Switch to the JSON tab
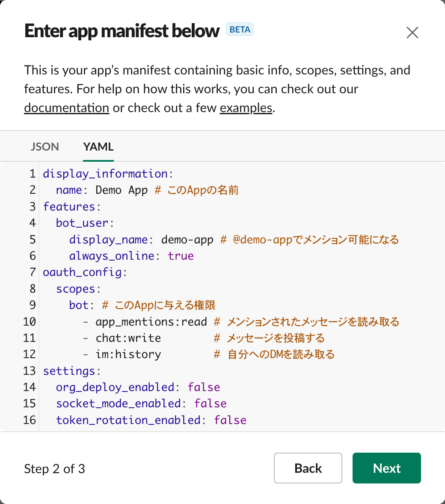 point(44,147)
